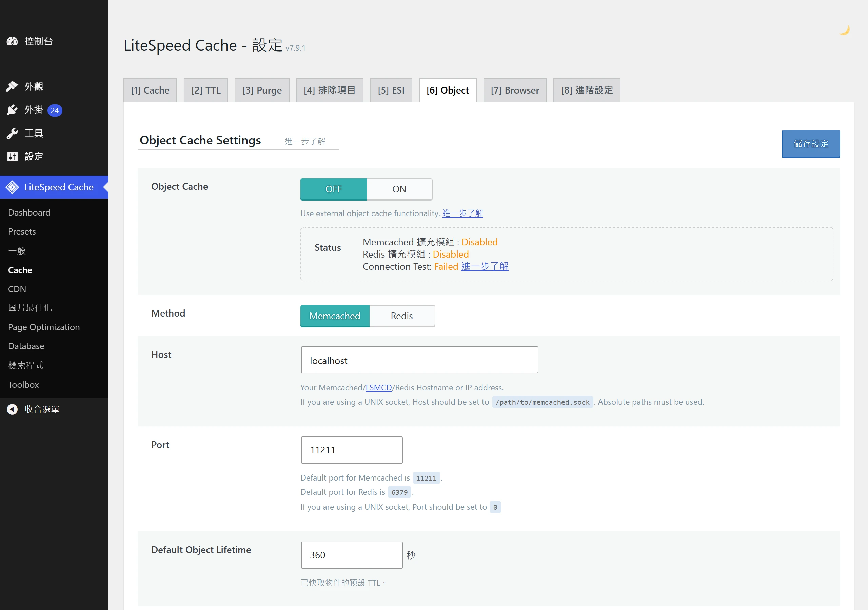
Task: Click the Redis Disabled status text
Action: pyautogui.click(x=451, y=255)
